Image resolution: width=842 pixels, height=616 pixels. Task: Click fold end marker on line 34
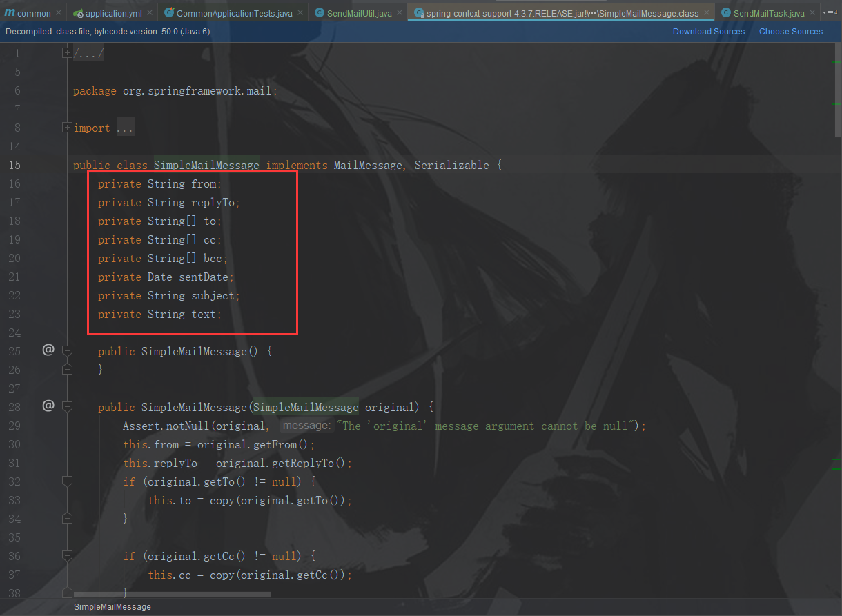[67, 519]
